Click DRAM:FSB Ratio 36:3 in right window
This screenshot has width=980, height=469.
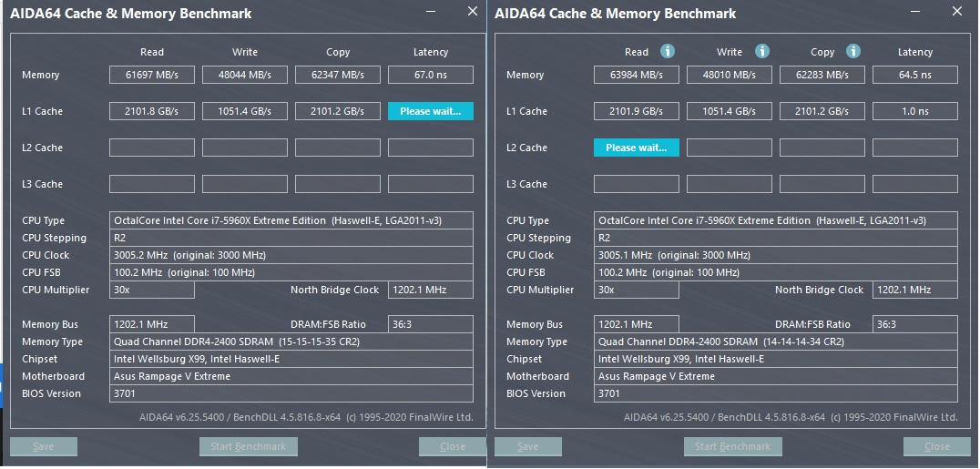pos(915,324)
